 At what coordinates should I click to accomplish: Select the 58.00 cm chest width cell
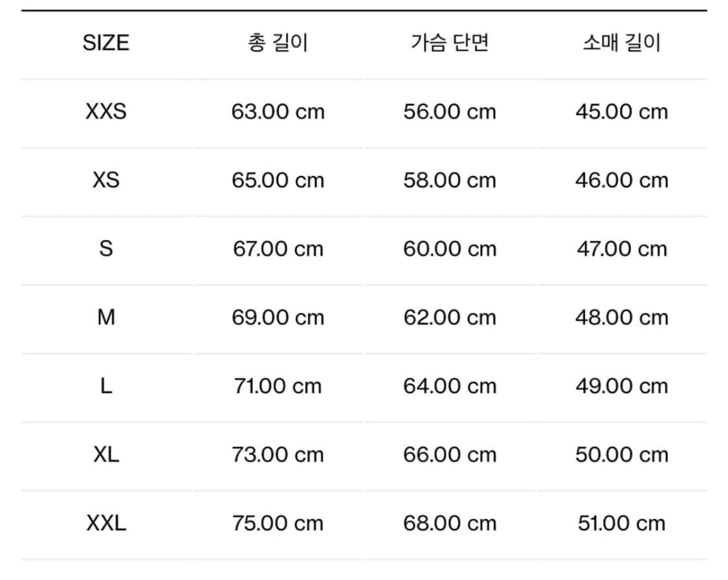(450, 180)
